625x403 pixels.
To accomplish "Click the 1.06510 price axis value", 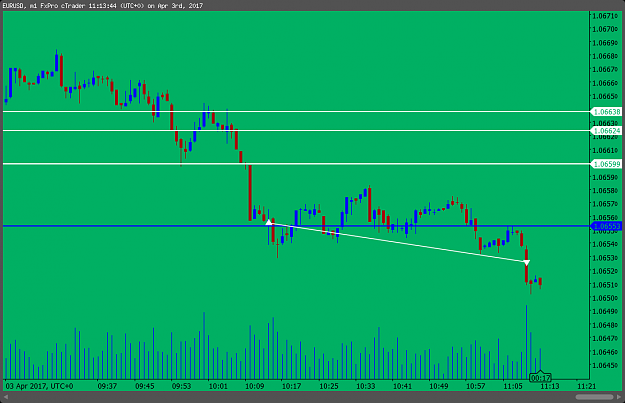I will tap(605, 285).
